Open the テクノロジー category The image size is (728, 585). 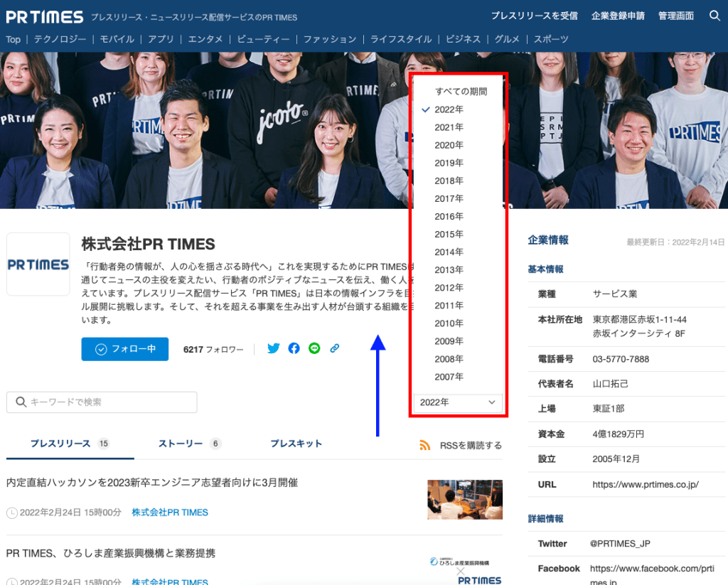click(60, 40)
